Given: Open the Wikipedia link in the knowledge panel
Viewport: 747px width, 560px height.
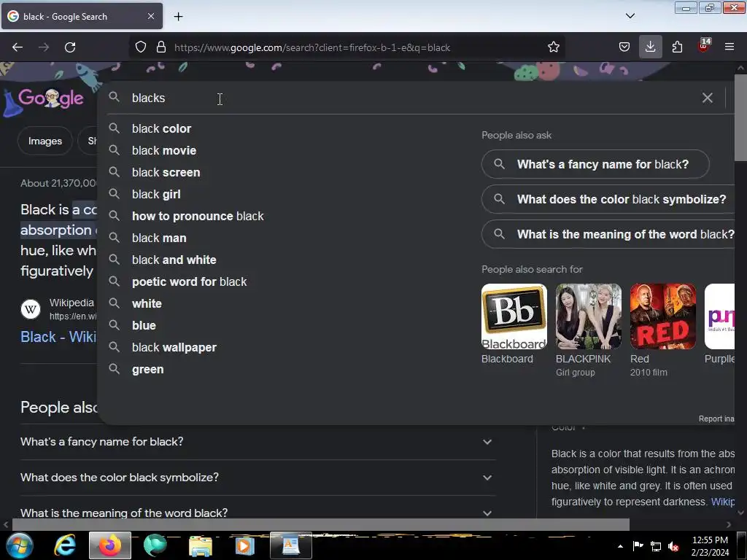Looking at the screenshot, I should tap(723, 502).
